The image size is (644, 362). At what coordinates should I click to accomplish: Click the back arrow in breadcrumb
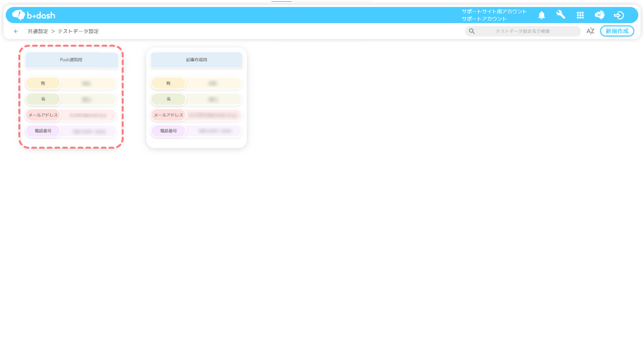pos(16,31)
